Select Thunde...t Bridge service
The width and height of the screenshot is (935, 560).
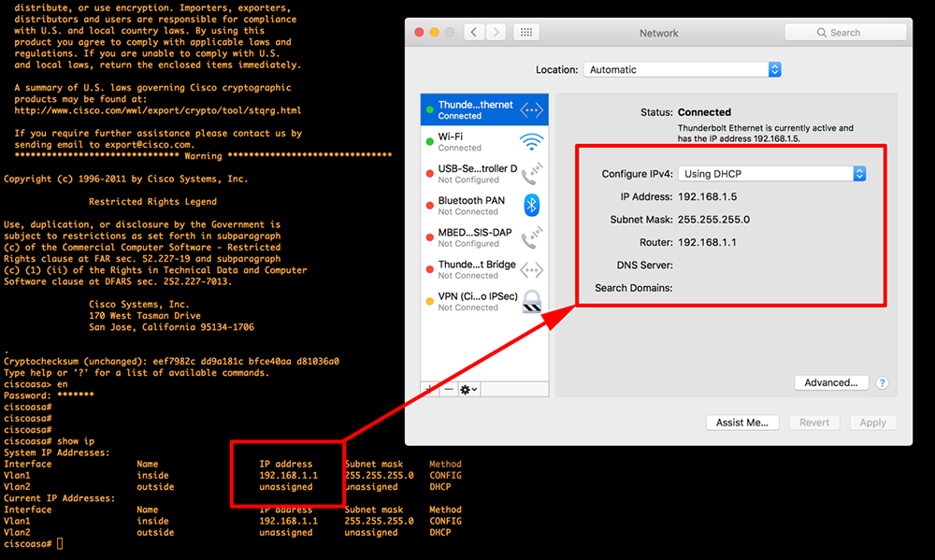pos(484,269)
